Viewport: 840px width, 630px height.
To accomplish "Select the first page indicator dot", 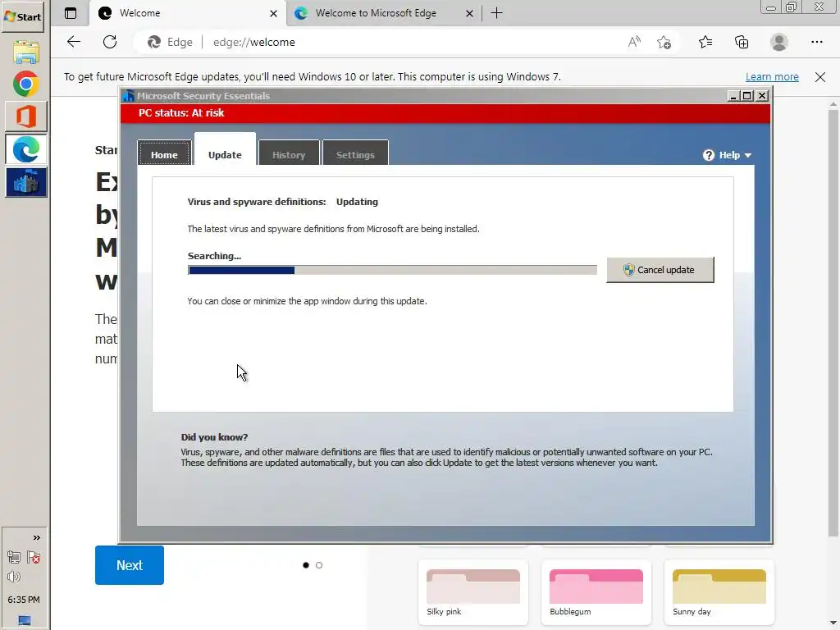I will 306,564.
